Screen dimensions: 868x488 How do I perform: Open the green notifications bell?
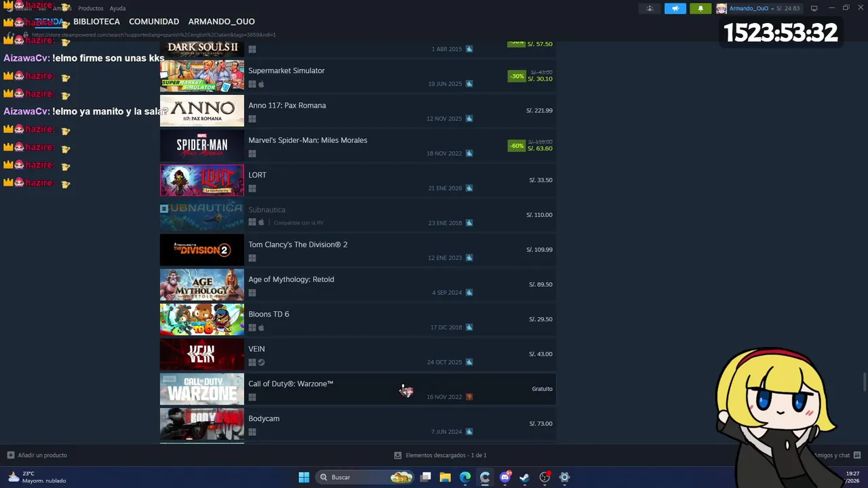point(701,9)
